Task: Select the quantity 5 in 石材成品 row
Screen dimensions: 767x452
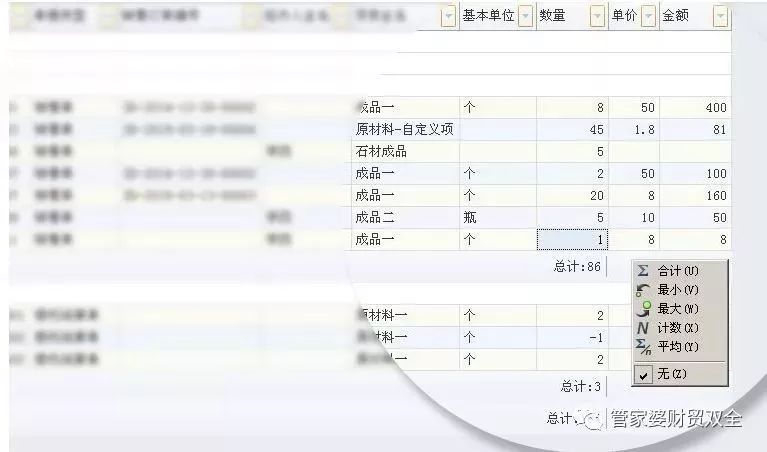Action: [x=572, y=152]
